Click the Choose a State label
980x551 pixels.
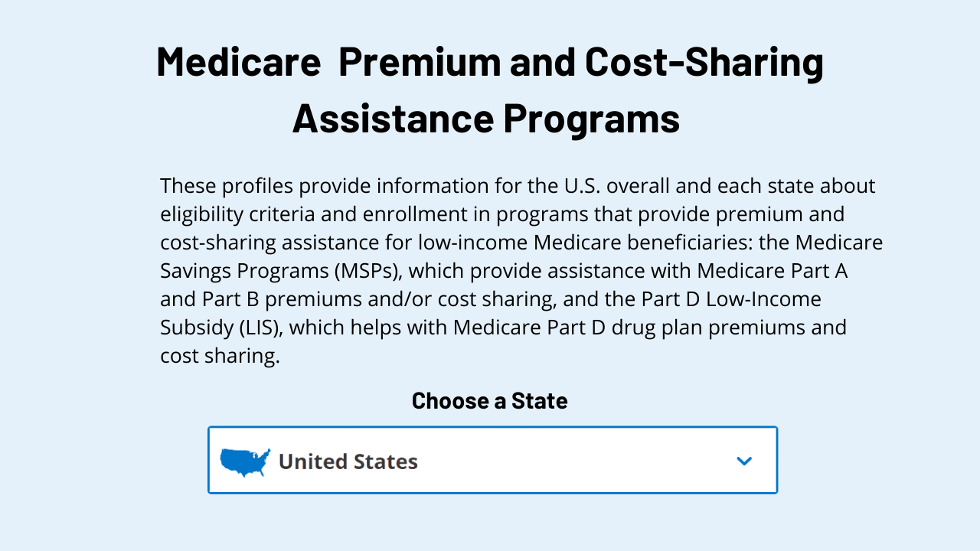point(490,400)
